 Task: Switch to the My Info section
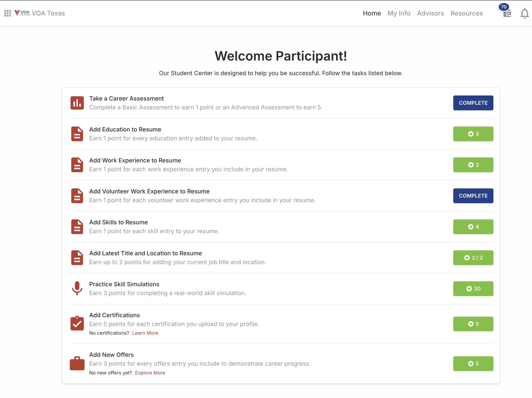[x=399, y=13]
